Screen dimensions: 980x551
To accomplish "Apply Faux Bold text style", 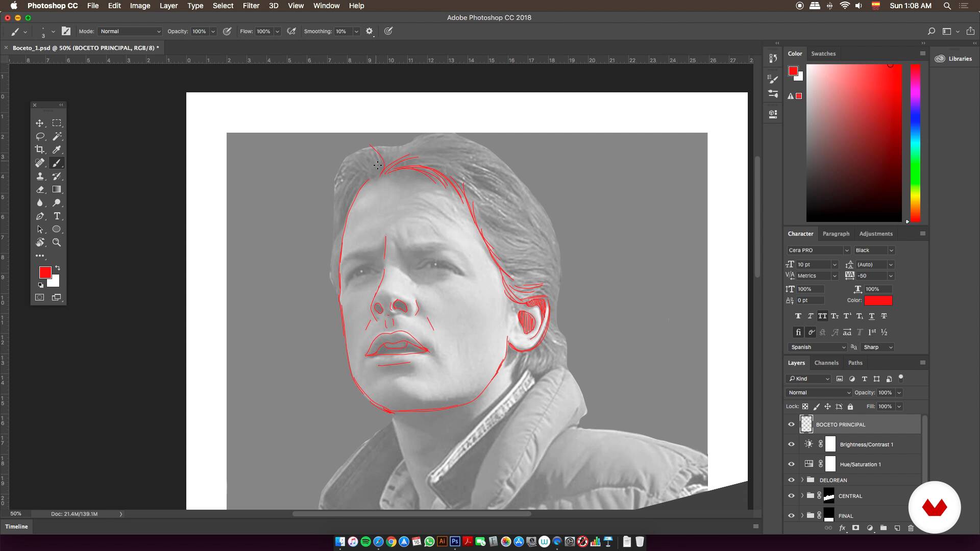I will (798, 316).
